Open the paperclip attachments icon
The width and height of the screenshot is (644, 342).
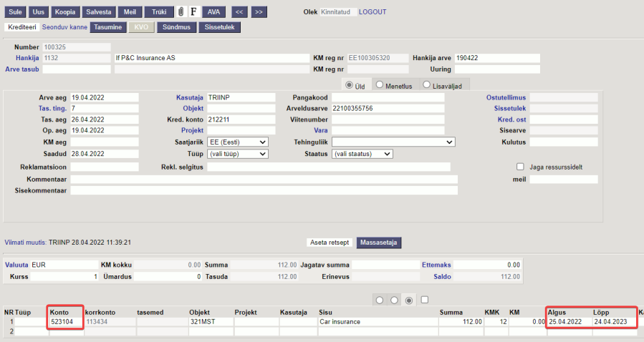[x=181, y=12]
